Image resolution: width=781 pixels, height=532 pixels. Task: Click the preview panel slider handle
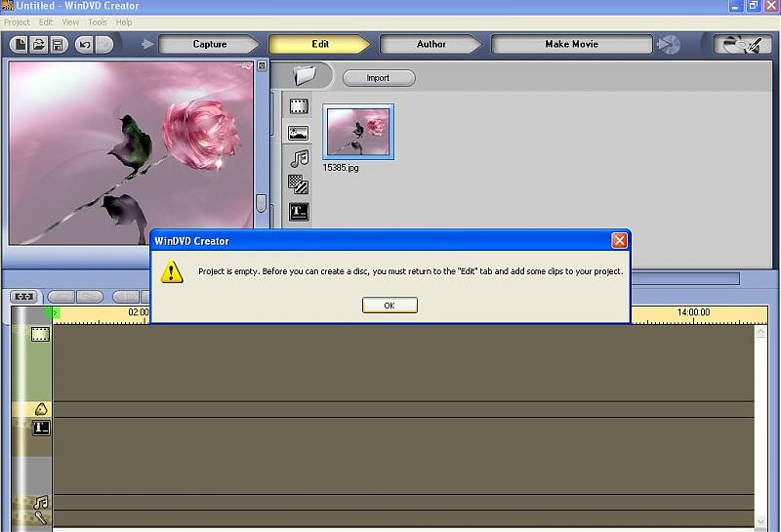(x=261, y=203)
